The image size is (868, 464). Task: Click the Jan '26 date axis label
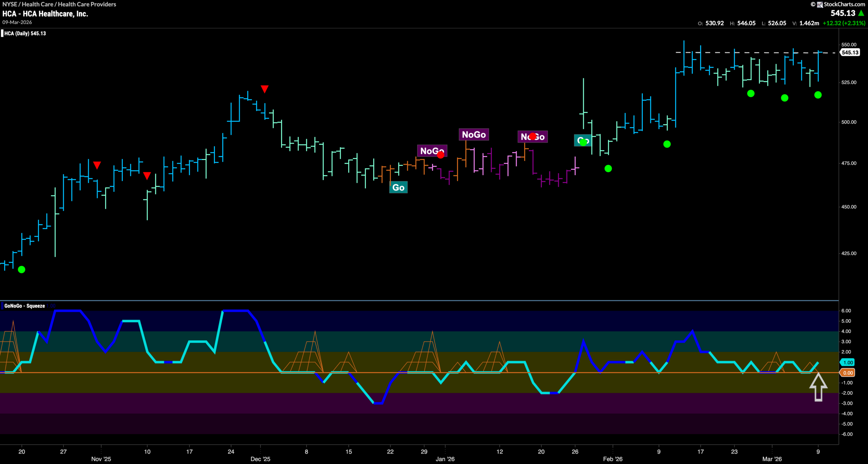445,459
